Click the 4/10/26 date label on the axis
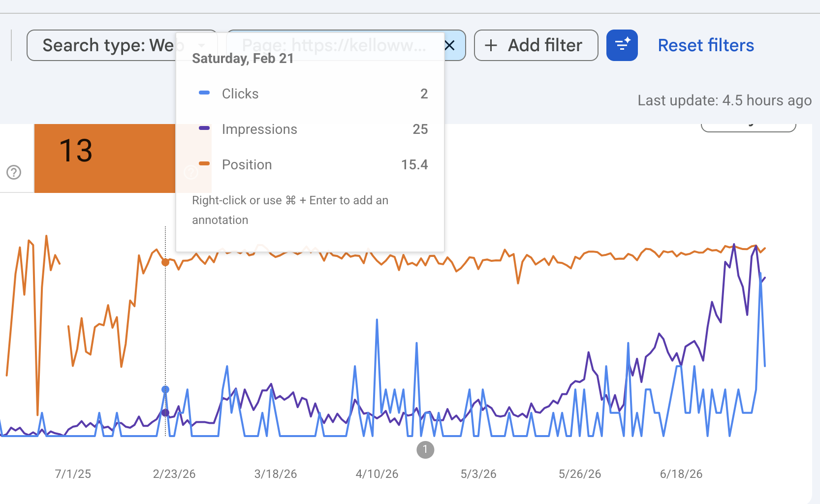Screen dimensions: 820x504 pyautogui.click(x=377, y=474)
